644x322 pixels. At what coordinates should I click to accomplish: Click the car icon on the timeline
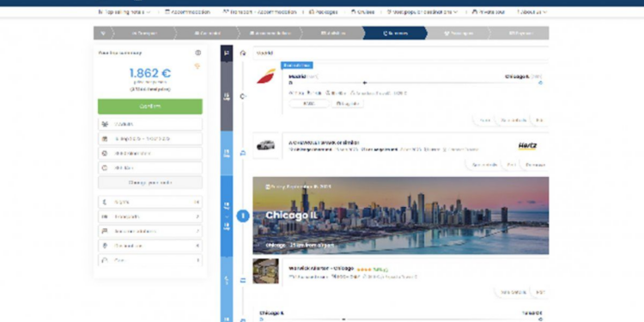(x=243, y=153)
